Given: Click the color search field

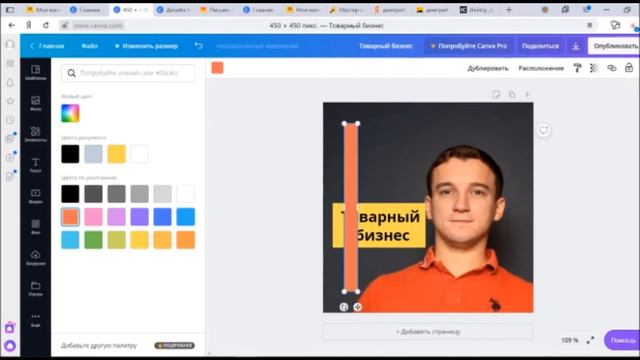Looking at the screenshot, I should click(128, 73).
